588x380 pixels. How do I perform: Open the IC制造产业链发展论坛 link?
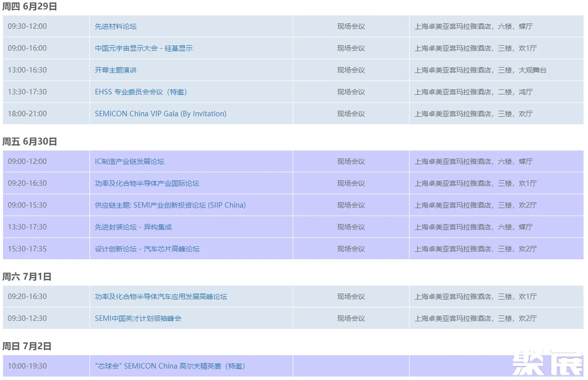point(129,161)
